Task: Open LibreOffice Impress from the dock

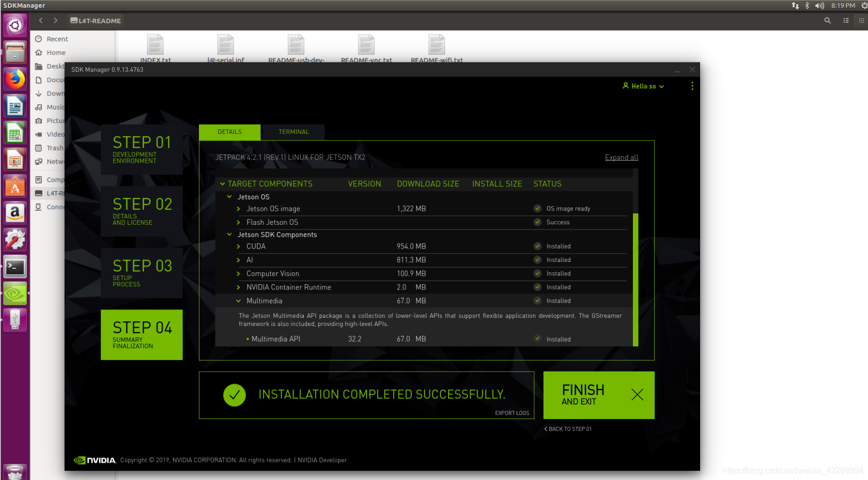Action: tap(15, 160)
